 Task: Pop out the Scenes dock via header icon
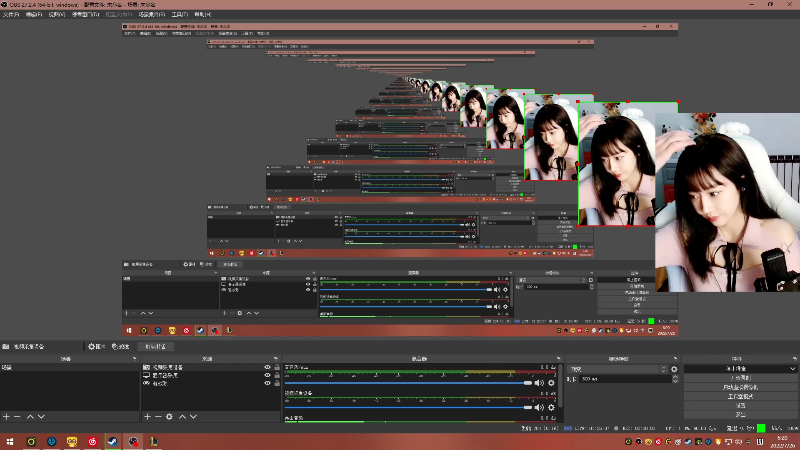tap(135, 359)
